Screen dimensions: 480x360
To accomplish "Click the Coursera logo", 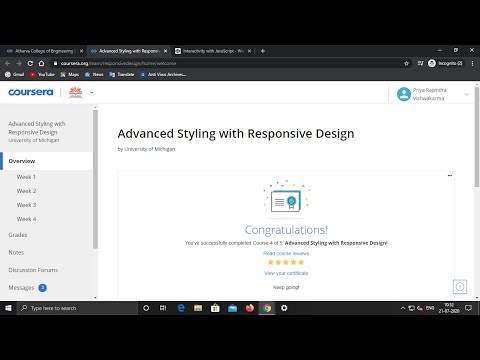I will point(31,92).
